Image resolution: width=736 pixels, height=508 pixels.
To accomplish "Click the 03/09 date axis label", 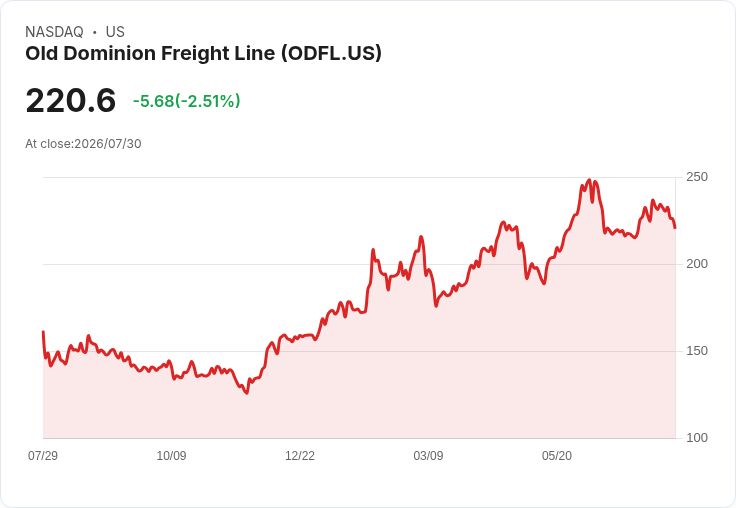I will coord(428,455).
